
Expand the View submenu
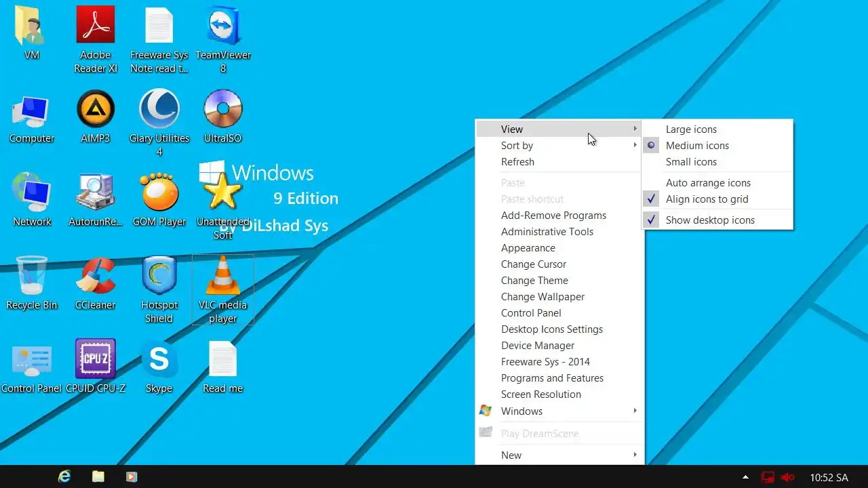(559, 129)
